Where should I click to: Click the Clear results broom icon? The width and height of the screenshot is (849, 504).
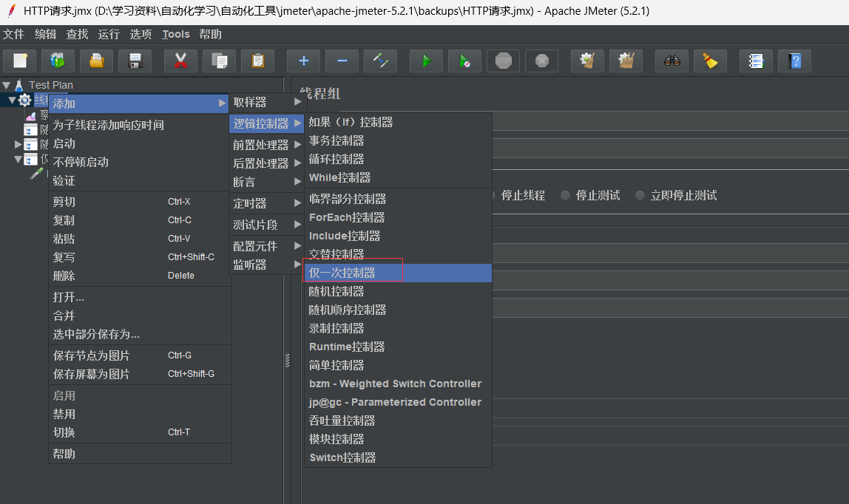(x=587, y=61)
